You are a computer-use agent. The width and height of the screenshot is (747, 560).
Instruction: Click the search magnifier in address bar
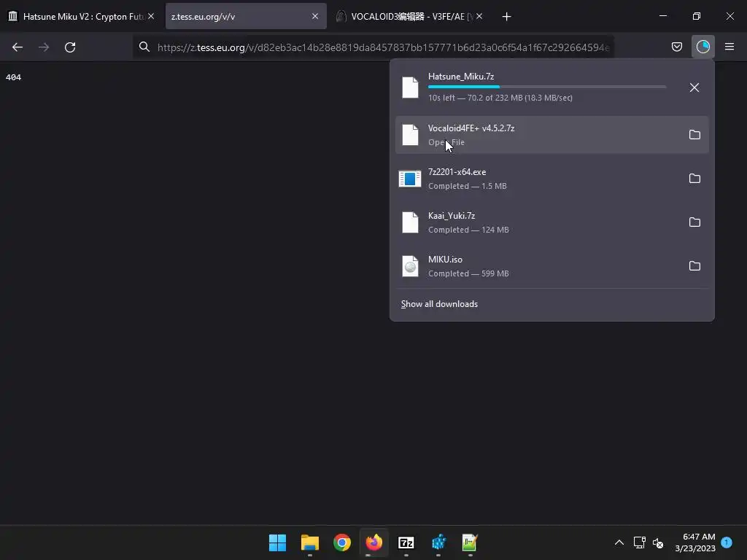[144, 47]
